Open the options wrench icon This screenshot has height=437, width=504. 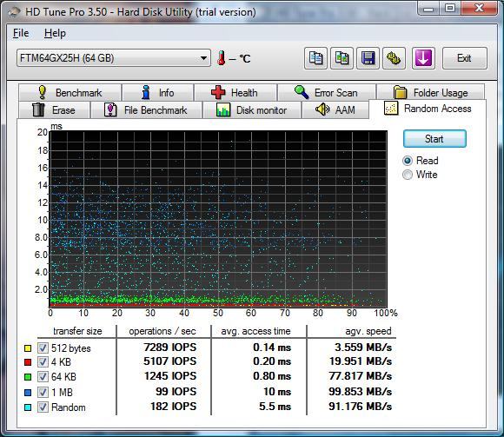click(394, 58)
